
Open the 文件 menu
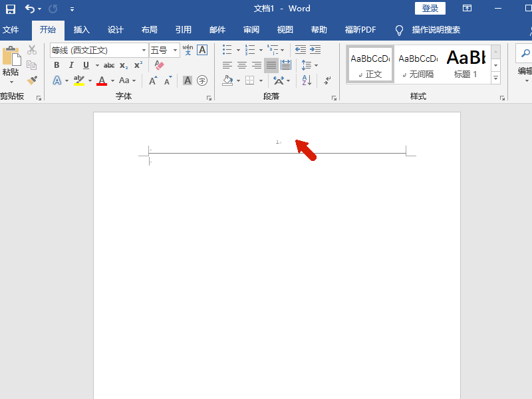click(11, 30)
